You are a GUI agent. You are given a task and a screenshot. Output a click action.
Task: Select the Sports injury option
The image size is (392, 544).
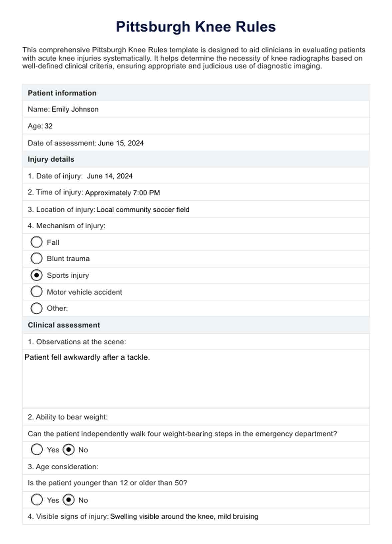click(x=37, y=275)
